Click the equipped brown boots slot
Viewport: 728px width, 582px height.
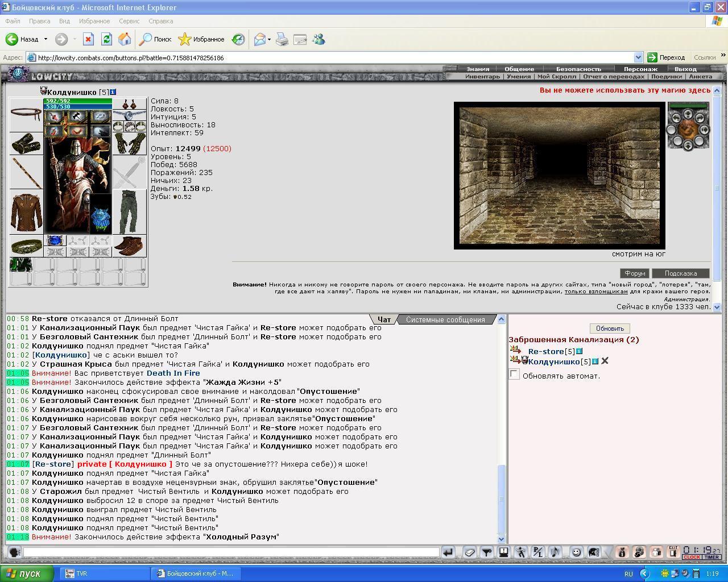click(130, 246)
